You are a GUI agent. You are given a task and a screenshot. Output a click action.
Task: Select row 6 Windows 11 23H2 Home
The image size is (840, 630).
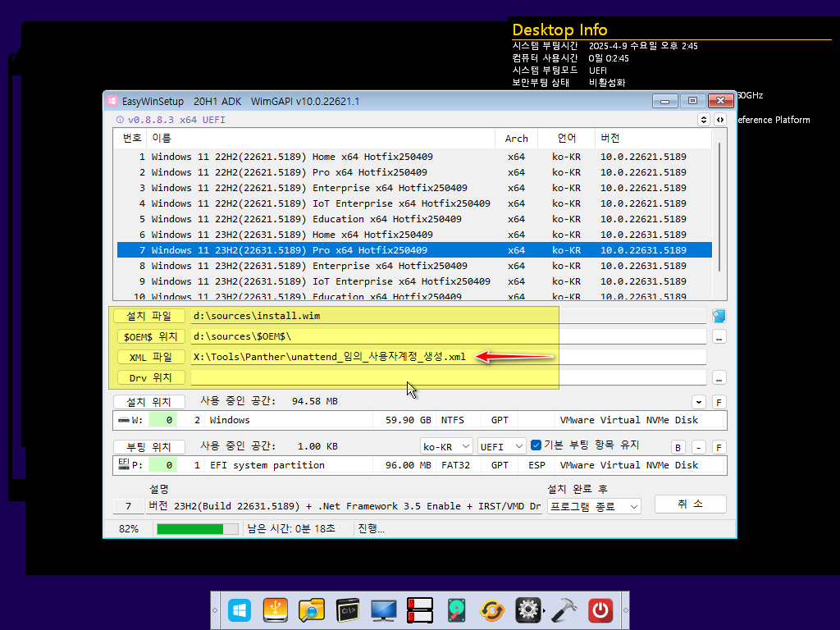click(414, 235)
